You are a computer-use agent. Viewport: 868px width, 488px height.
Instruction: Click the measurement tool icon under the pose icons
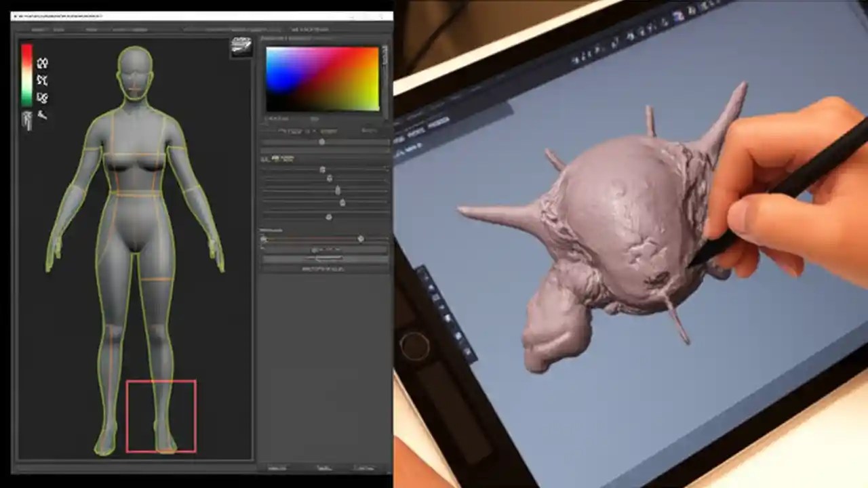pyautogui.click(x=42, y=115)
